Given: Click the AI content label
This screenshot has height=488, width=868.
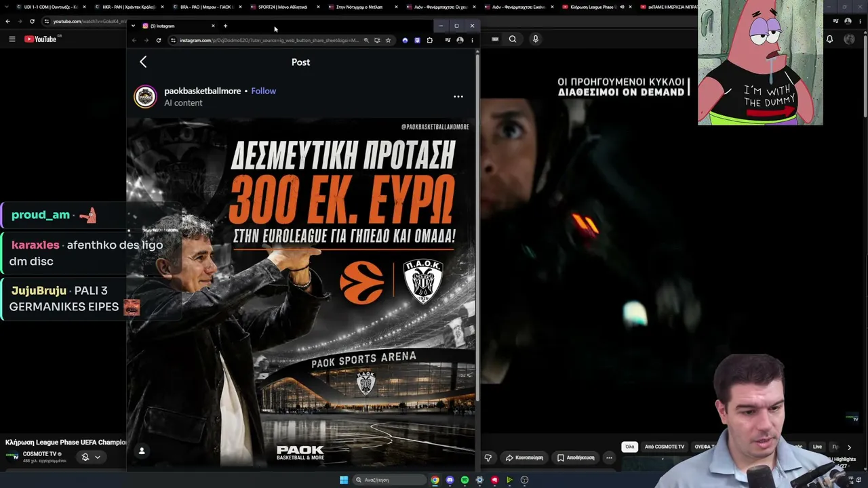Looking at the screenshot, I should pyautogui.click(x=183, y=103).
